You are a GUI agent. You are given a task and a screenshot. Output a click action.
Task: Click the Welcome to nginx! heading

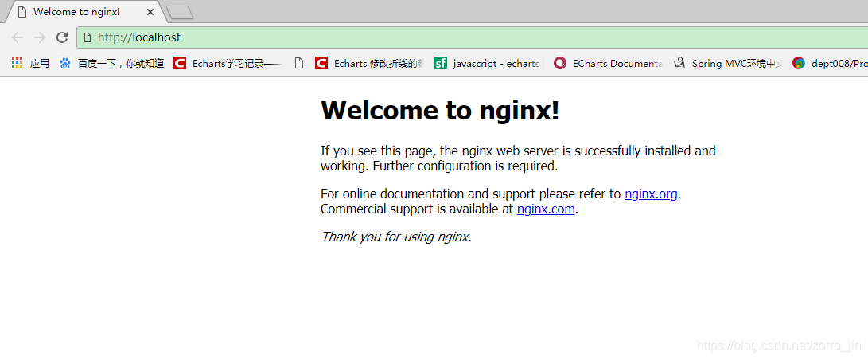440,110
